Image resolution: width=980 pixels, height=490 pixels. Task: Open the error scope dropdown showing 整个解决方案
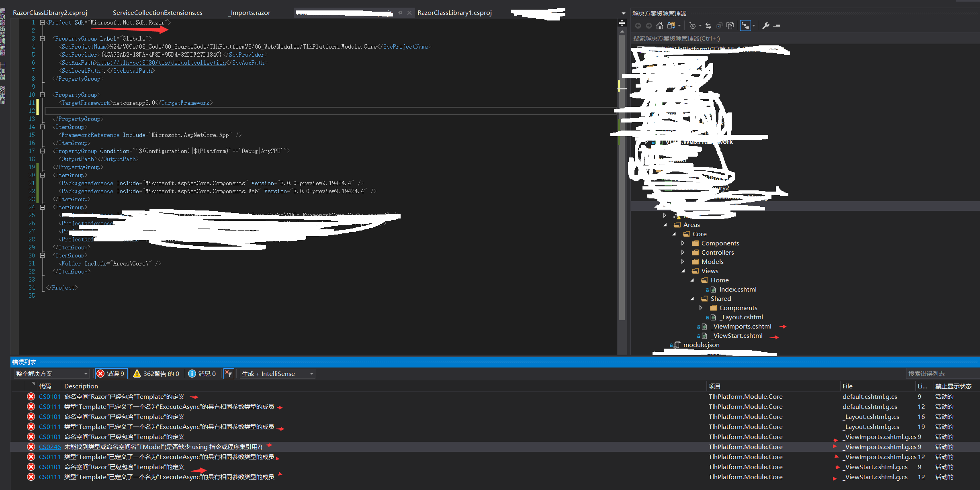(x=51, y=374)
